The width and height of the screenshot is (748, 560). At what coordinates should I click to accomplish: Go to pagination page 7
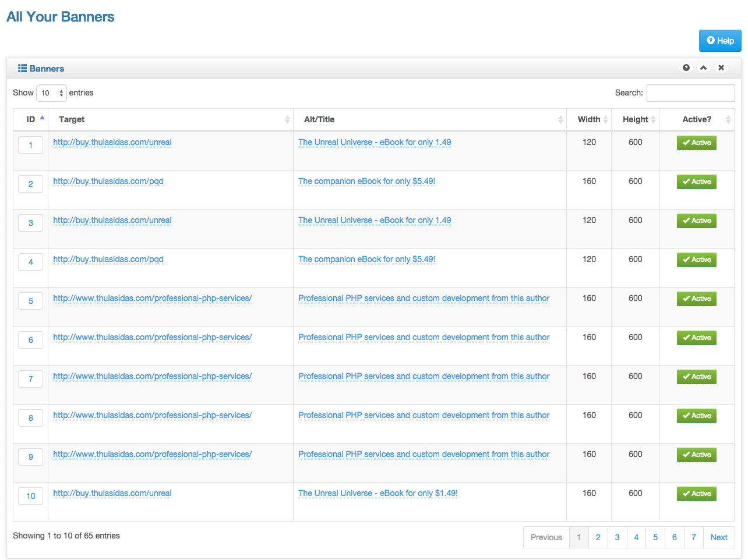click(x=694, y=537)
